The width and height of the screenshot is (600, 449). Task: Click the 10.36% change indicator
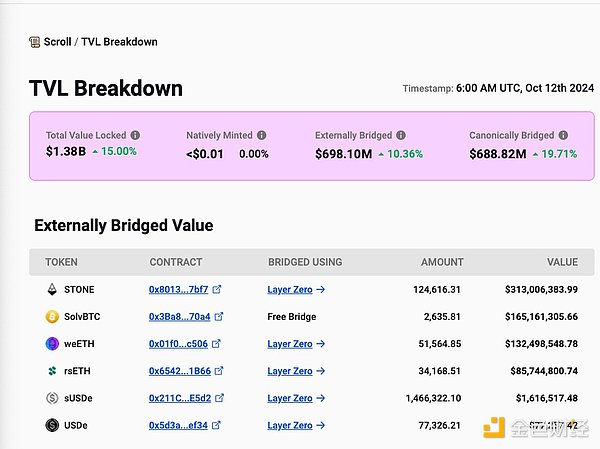(401, 154)
